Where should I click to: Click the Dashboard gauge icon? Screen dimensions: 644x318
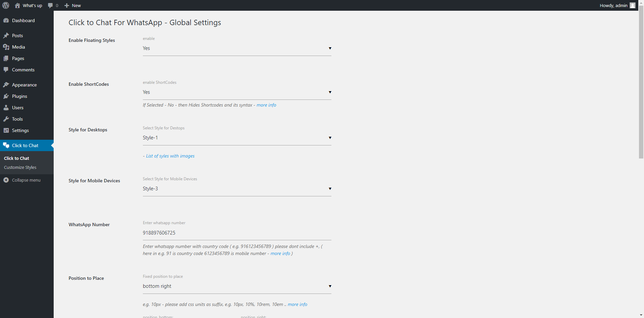pos(6,20)
